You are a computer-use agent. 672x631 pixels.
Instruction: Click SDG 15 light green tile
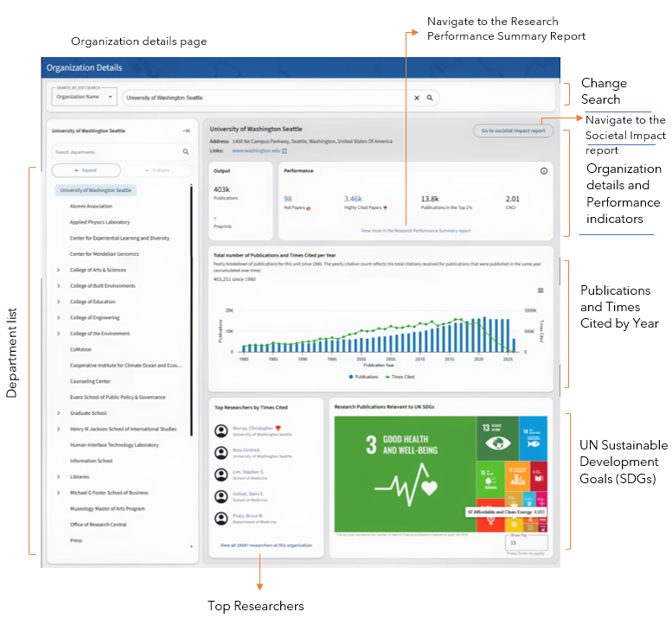tap(490, 480)
